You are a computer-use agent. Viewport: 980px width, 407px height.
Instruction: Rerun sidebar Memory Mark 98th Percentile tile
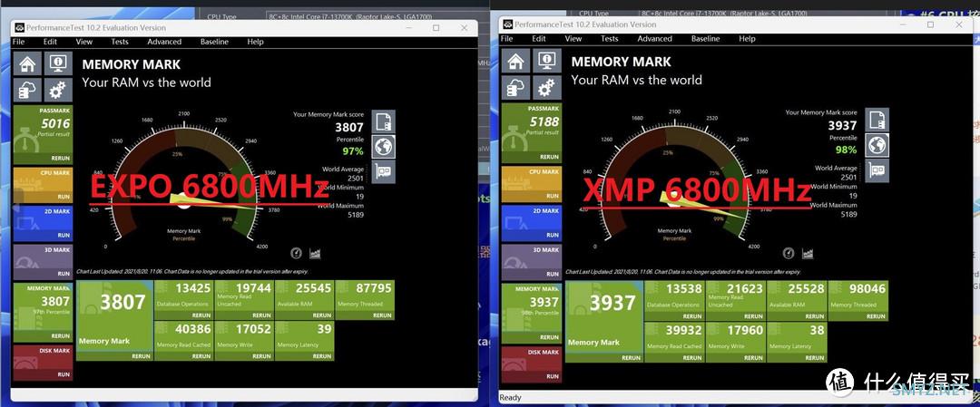tap(549, 338)
